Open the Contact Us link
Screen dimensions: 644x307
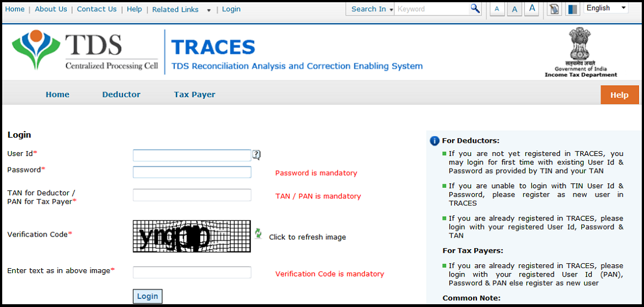click(97, 9)
